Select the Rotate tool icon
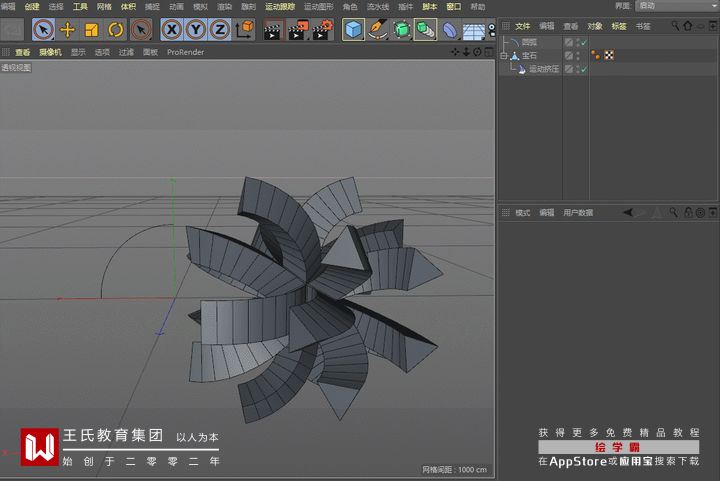This screenshot has width=720, height=481. point(116,30)
